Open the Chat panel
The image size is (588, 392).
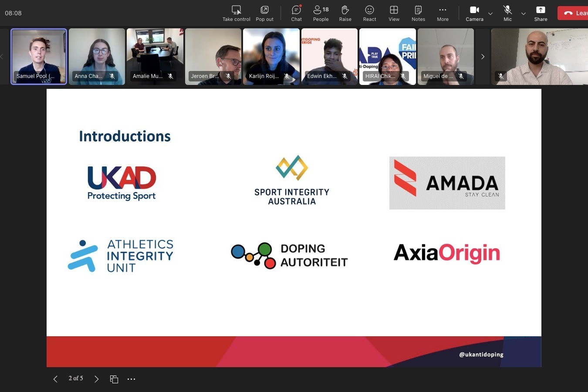coord(296,13)
